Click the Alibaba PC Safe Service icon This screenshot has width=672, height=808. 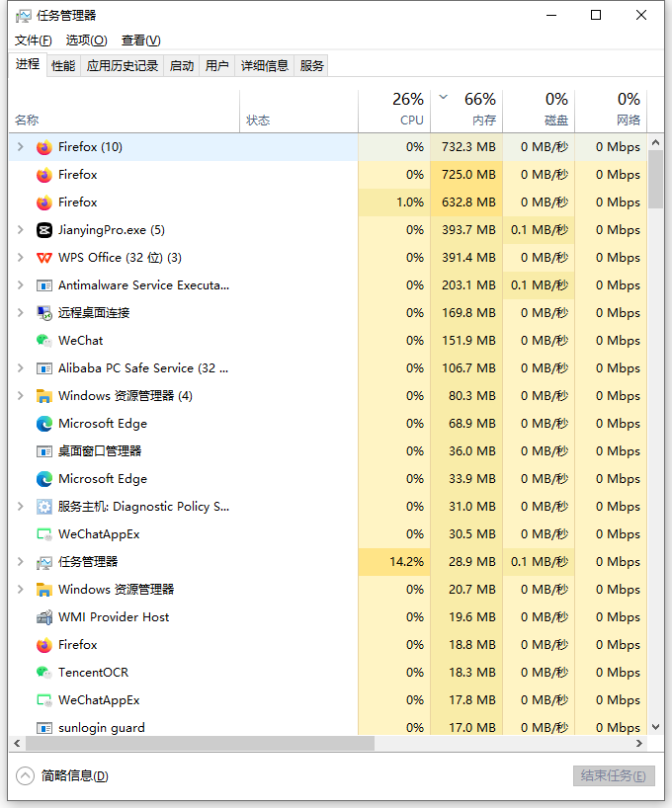pyautogui.click(x=44, y=368)
